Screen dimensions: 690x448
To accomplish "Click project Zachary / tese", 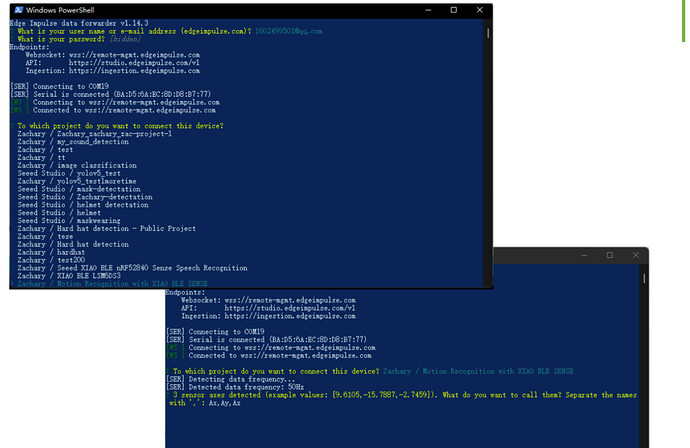I will click(45, 236).
